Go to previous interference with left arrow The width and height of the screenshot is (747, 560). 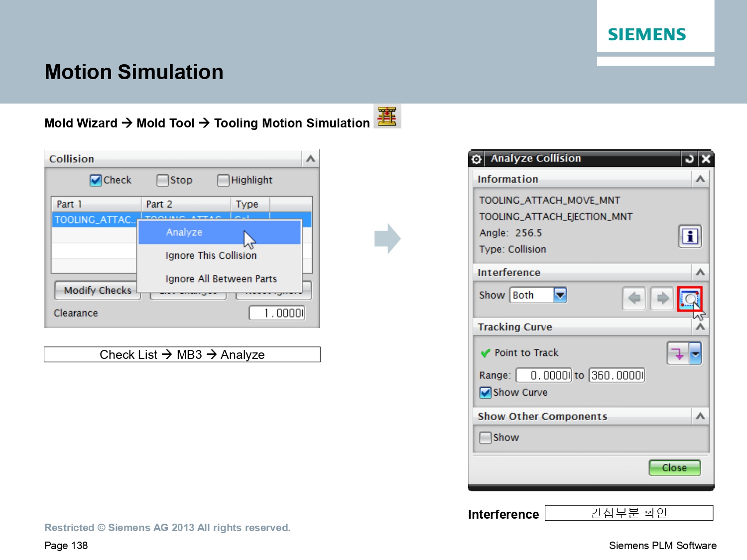(x=634, y=298)
